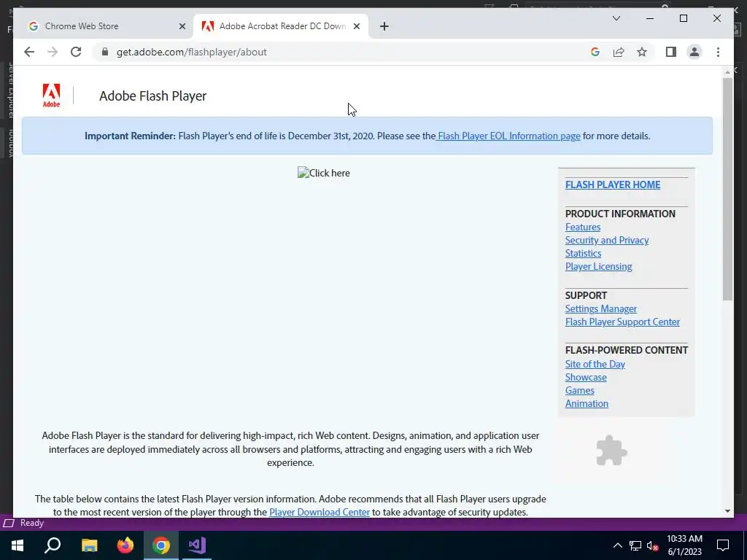Launch Firefox from the taskbar
Screen dimensions: 747x560
click(125, 545)
